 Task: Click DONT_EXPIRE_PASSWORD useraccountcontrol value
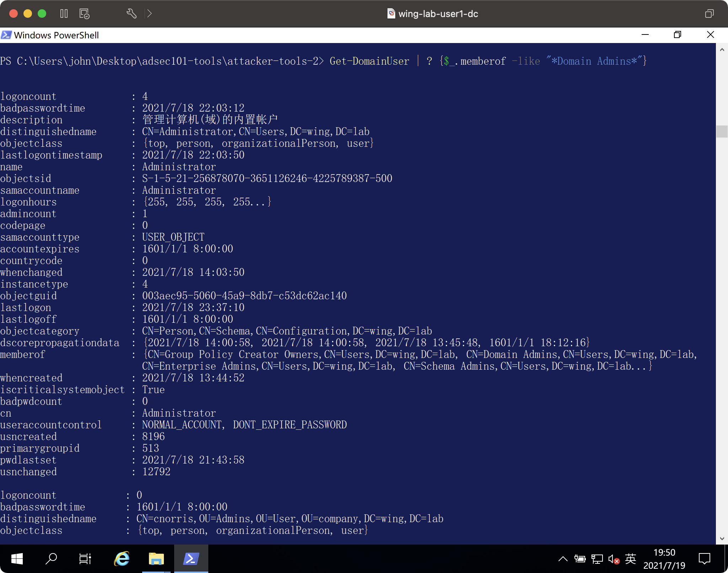coord(290,425)
